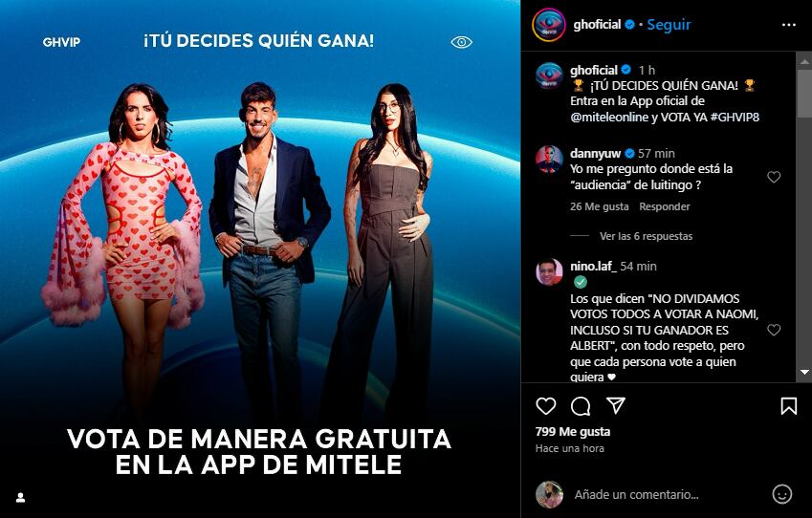Open ghoficial profile picture in header
Image resolution: width=812 pixels, height=518 pixels.
[549, 25]
